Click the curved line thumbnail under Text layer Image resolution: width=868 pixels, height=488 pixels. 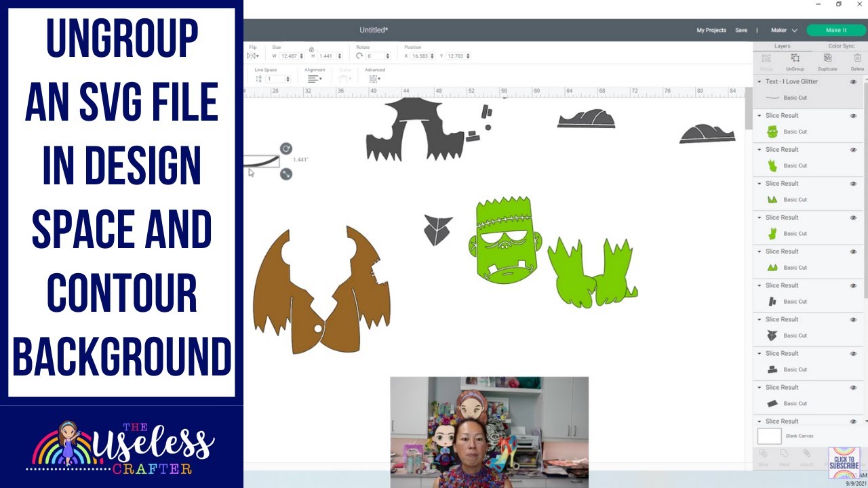(x=772, y=98)
